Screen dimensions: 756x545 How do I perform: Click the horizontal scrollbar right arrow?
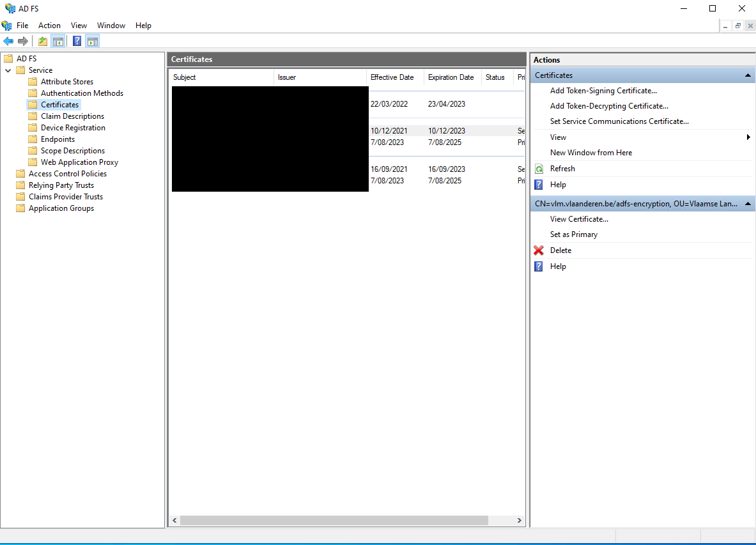[520, 521]
